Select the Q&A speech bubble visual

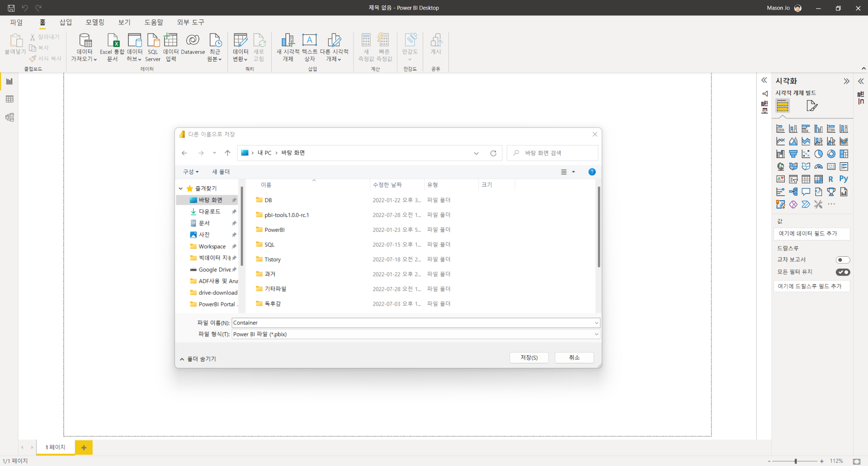tap(806, 192)
